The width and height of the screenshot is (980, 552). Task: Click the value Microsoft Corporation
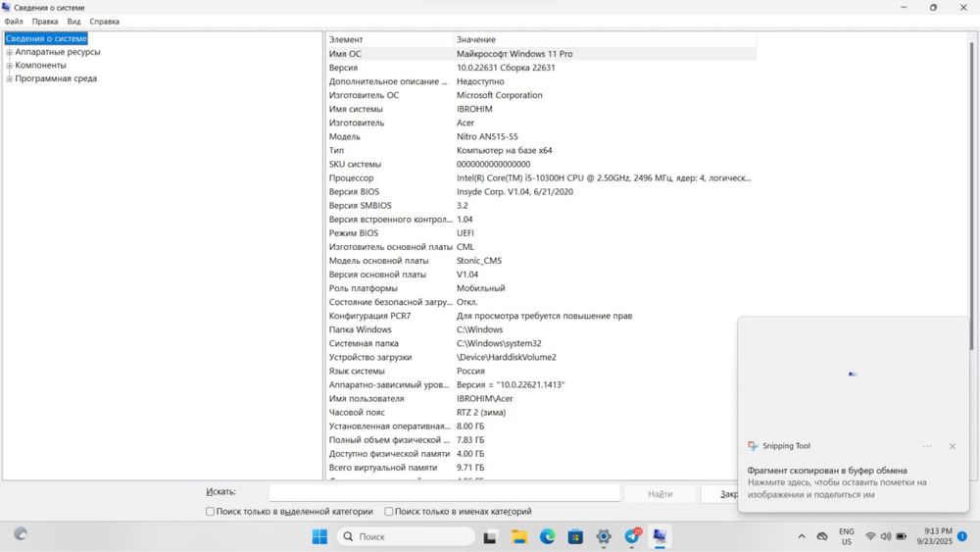coord(500,96)
